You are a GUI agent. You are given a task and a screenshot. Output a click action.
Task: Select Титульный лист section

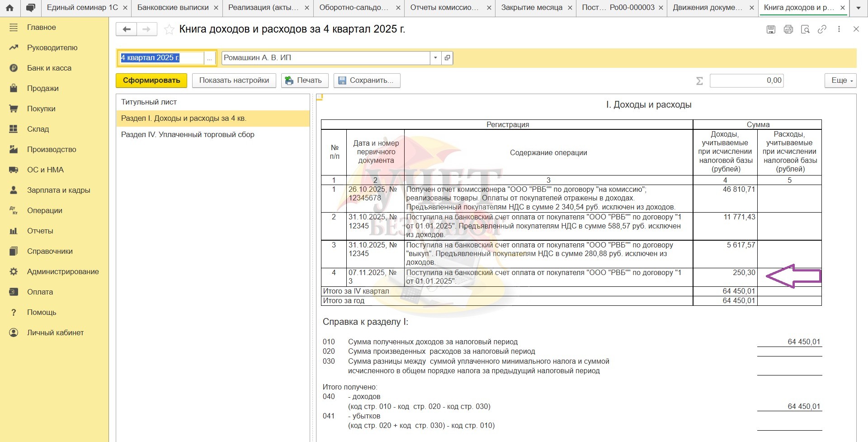[x=149, y=102]
